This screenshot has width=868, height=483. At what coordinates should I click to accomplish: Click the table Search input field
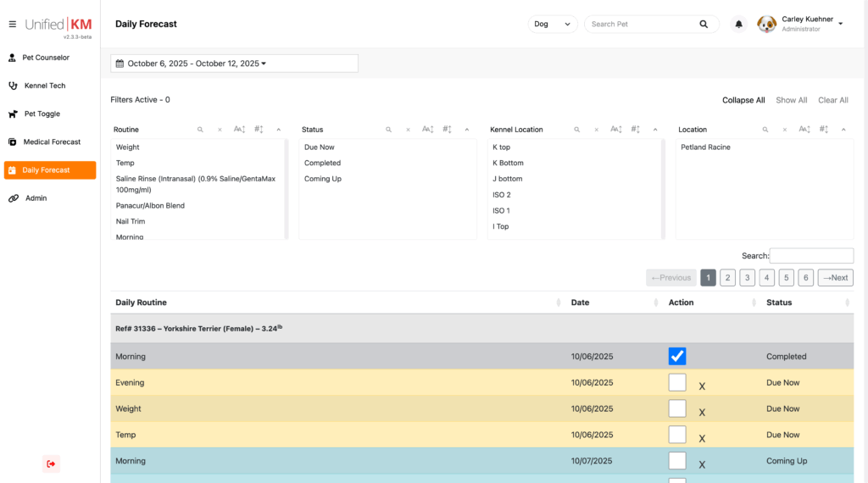811,256
